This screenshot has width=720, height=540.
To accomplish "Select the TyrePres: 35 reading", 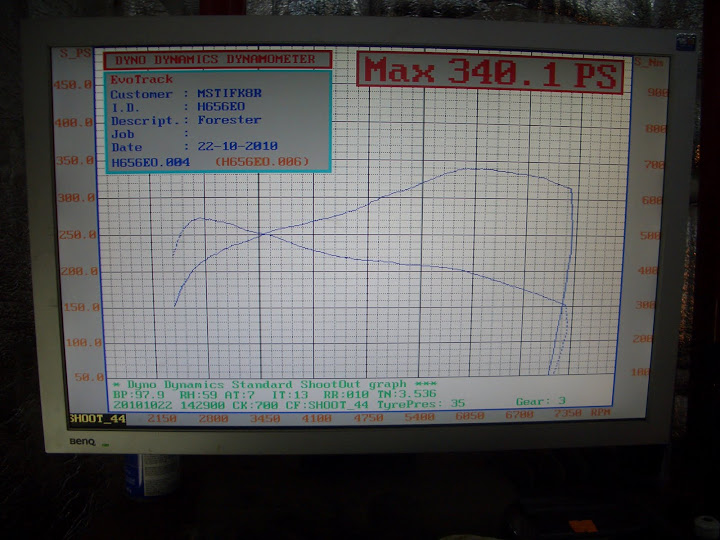I will [x=421, y=404].
